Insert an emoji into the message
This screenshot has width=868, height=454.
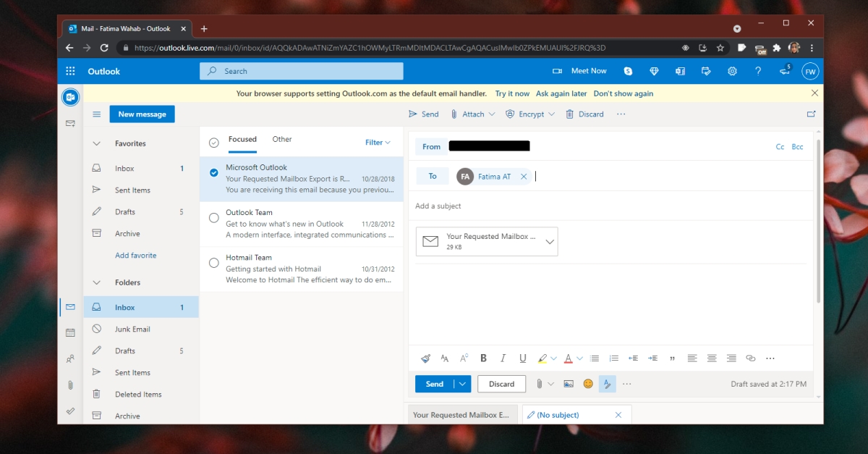[587, 384]
